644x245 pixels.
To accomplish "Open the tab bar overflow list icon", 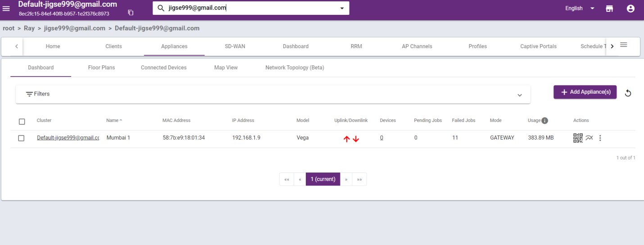I will point(624,45).
